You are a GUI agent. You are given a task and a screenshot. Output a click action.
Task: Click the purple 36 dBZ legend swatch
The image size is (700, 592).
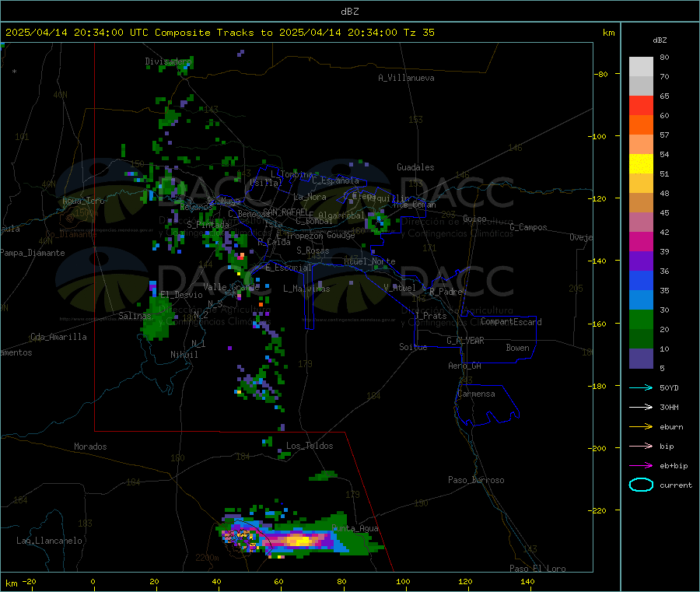tap(641, 261)
